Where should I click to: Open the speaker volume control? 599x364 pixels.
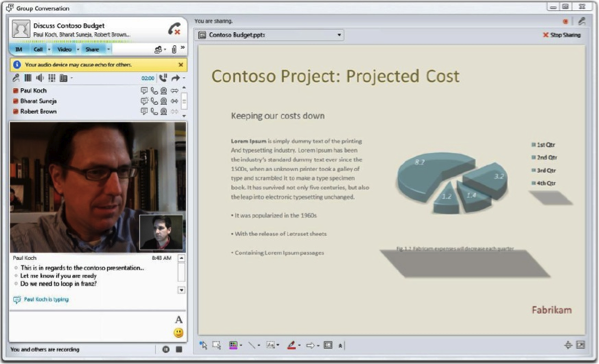pyautogui.click(x=40, y=78)
